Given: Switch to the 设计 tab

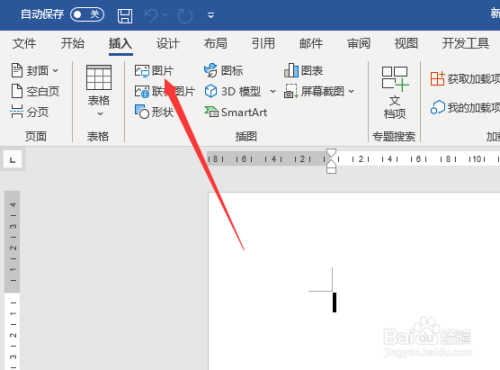Looking at the screenshot, I should point(168,43).
